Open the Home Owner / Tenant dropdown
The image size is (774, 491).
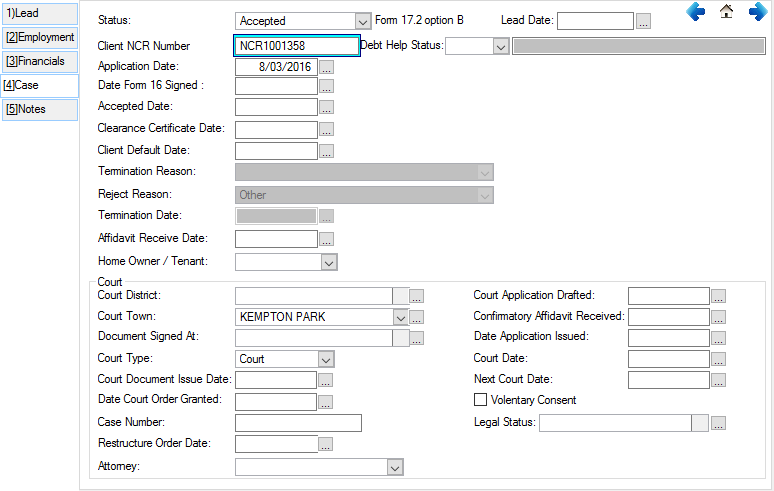click(328, 262)
